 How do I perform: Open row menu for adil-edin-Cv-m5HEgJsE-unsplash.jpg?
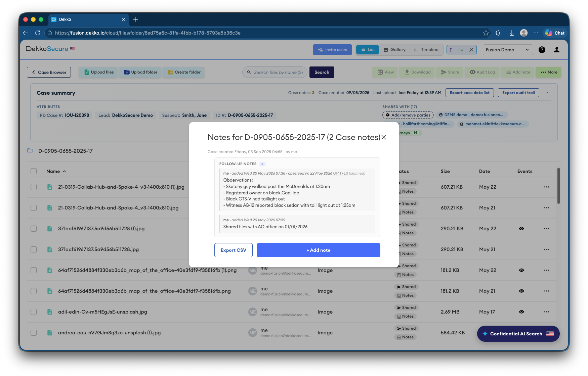tap(547, 312)
